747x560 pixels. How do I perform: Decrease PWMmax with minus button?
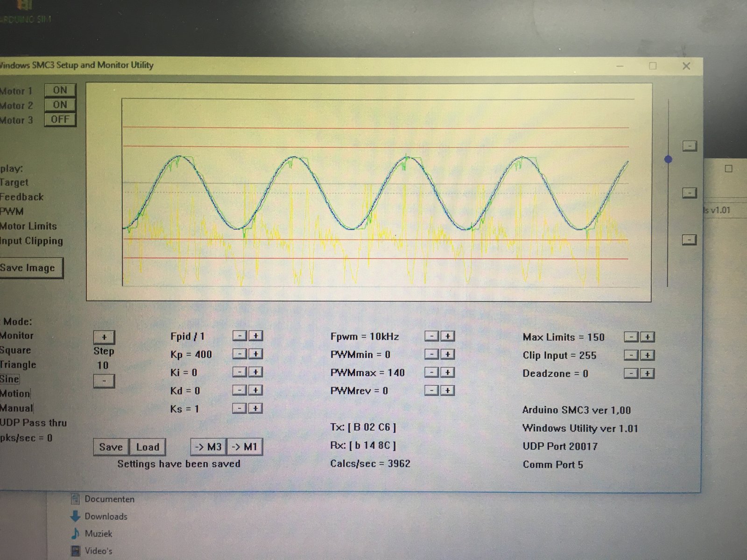coord(432,372)
